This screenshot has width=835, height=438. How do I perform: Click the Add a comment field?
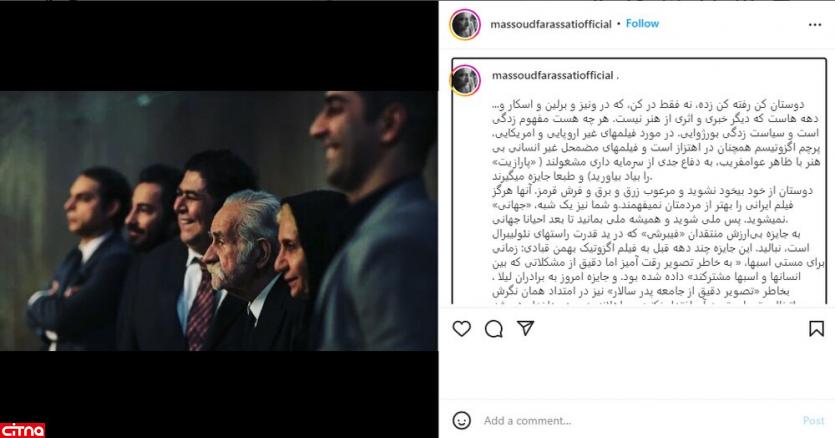click(639, 420)
